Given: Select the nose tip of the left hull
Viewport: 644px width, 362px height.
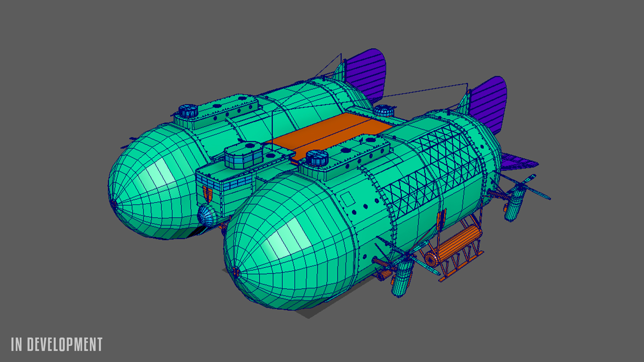Looking at the screenshot, I should (113, 203).
